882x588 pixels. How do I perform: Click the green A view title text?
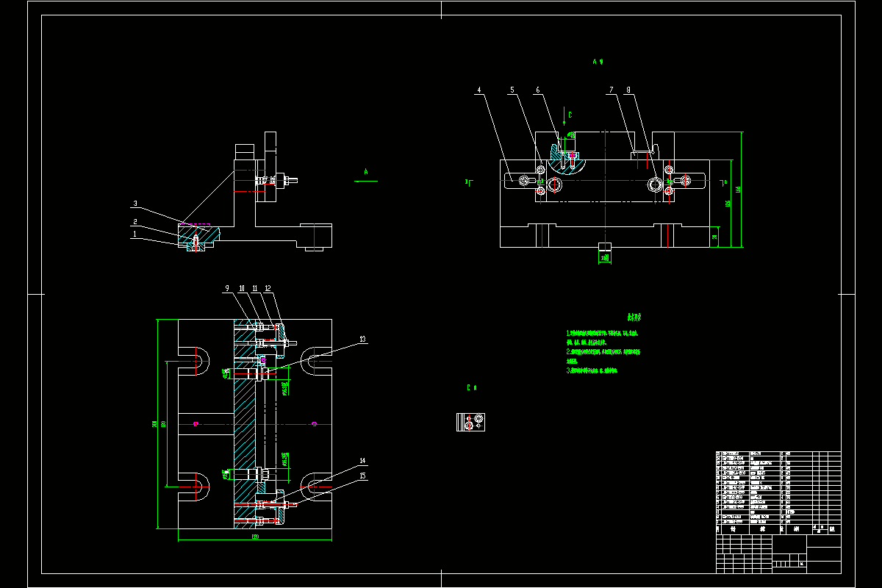tap(598, 62)
